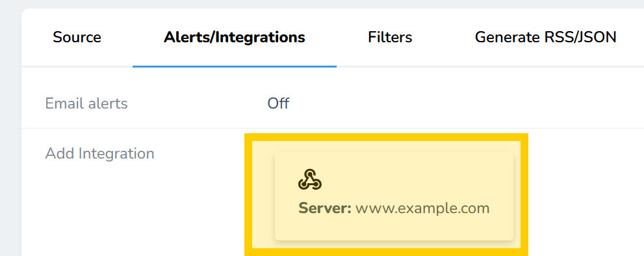Click the gray page background left of the panel
Screen dimensions: 644x256
(x=10, y=131)
